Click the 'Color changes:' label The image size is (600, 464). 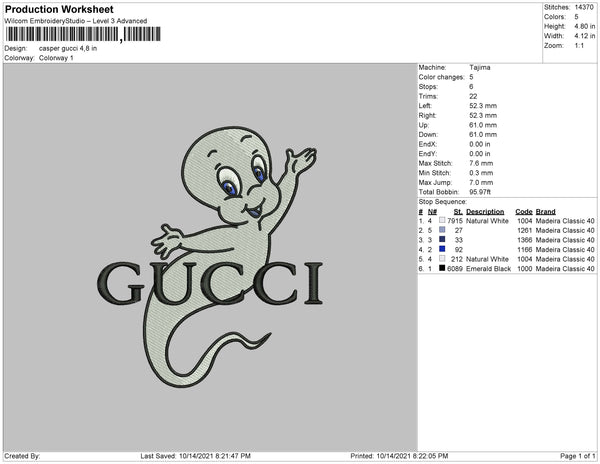tap(441, 77)
